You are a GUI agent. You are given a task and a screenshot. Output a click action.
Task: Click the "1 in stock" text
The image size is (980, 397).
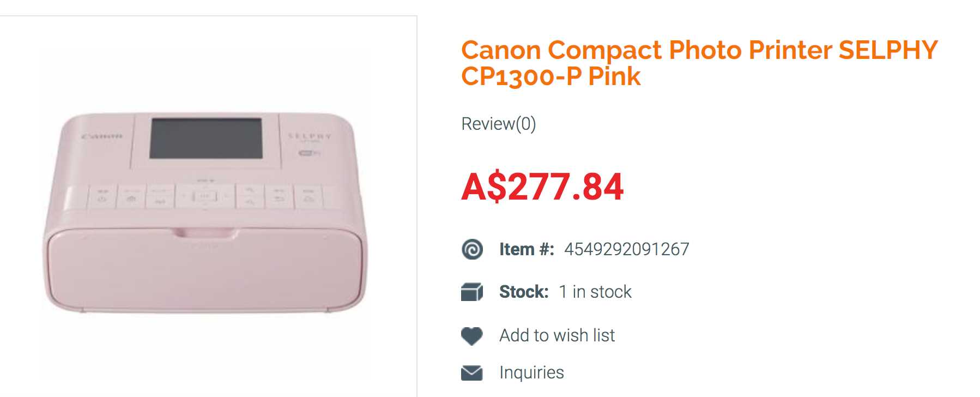pyautogui.click(x=595, y=292)
